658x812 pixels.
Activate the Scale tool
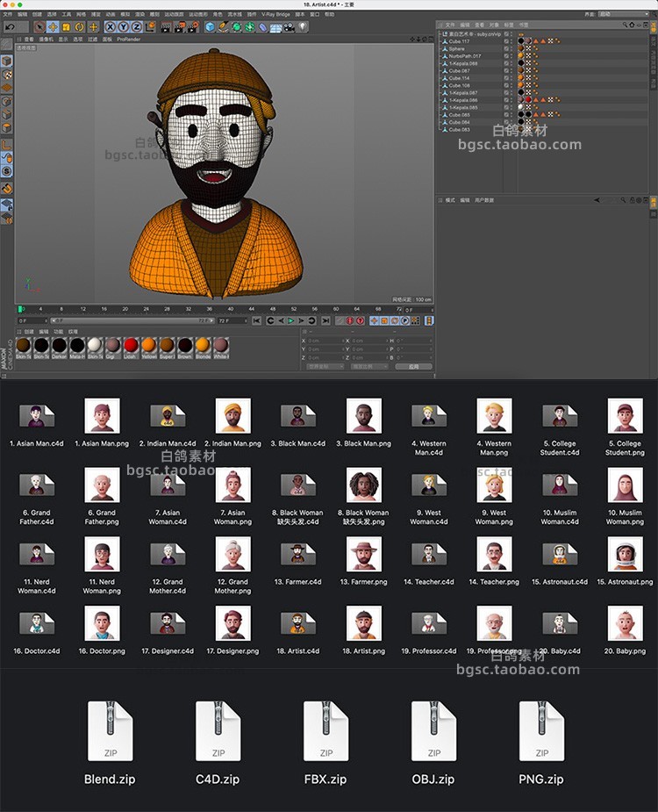(67, 27)
